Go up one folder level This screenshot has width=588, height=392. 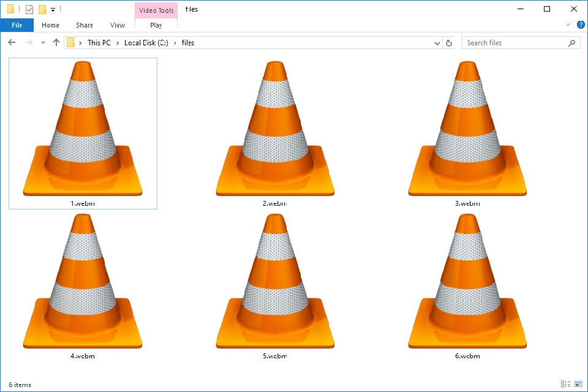pos(56,42)
